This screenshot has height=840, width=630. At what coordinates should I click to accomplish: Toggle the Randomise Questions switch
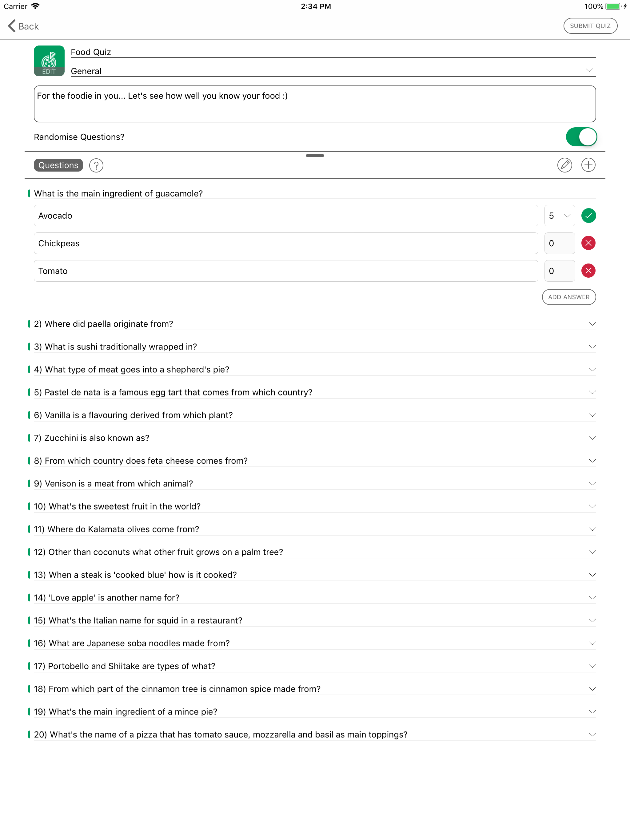click(581, 137)
